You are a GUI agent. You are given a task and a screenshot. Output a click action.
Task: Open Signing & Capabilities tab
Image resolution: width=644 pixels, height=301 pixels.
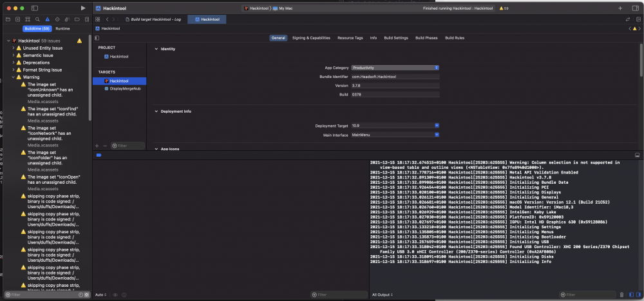(x=311, y=38)
